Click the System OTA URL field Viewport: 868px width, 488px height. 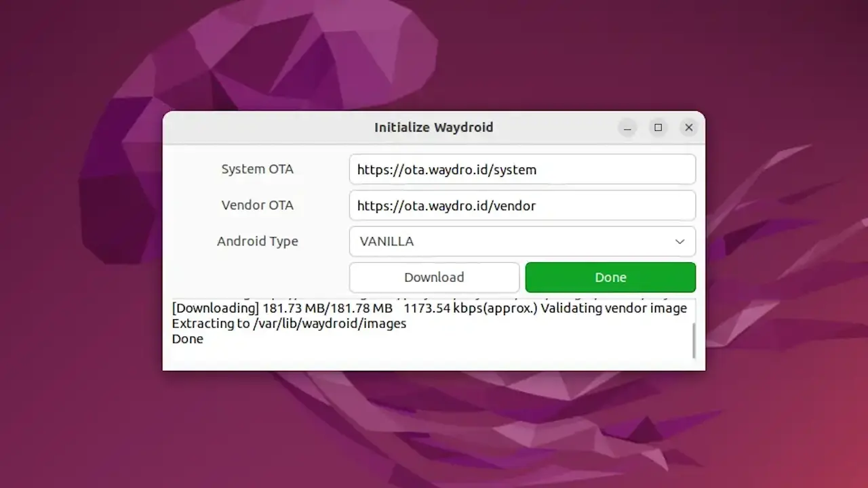(522, 169)
